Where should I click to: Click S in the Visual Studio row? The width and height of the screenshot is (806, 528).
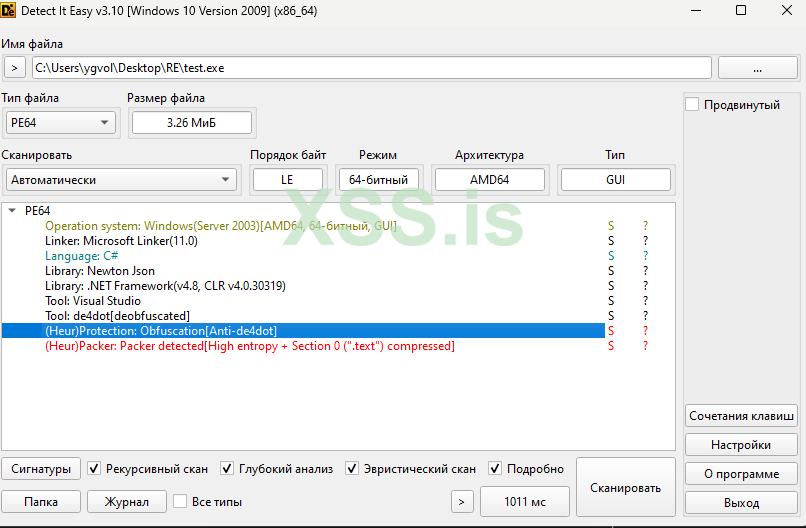click(x=611, y=300)
